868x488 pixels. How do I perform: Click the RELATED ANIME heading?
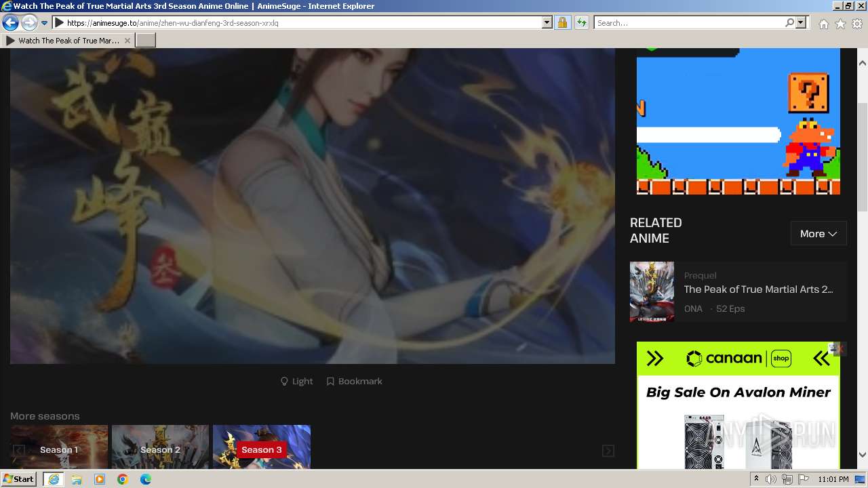coord(656,230)
